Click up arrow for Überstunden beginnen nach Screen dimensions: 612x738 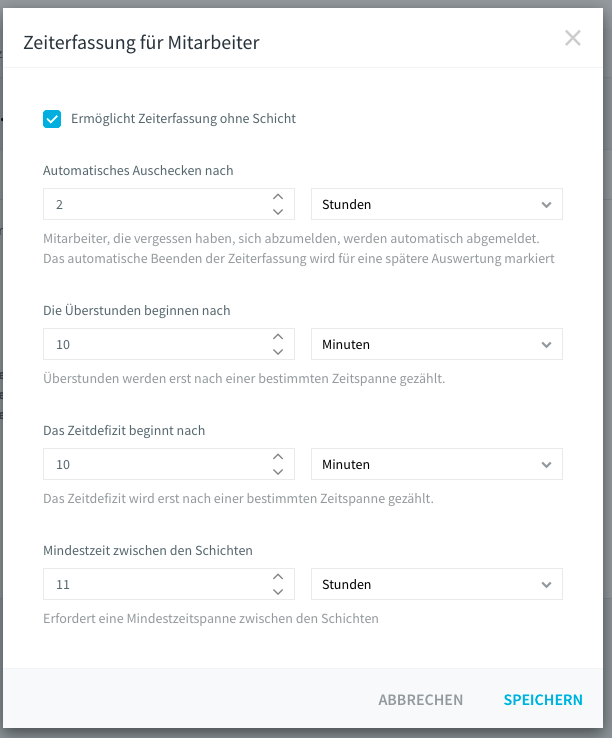[x=278, y=337]
